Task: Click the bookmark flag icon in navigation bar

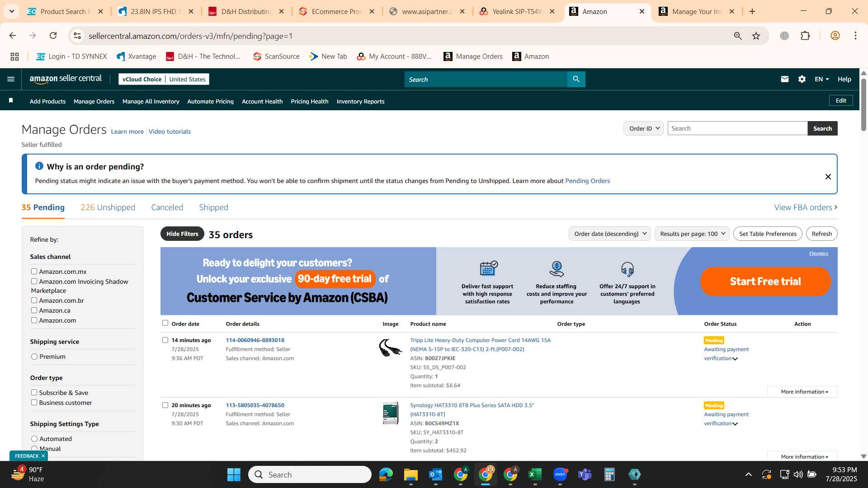Action: pos(11,101)
